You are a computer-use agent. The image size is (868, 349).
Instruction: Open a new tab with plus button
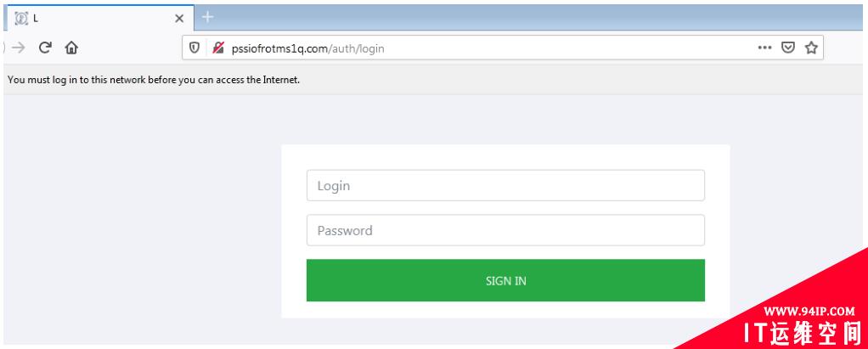pyautogui.click(x=207, y=17)
